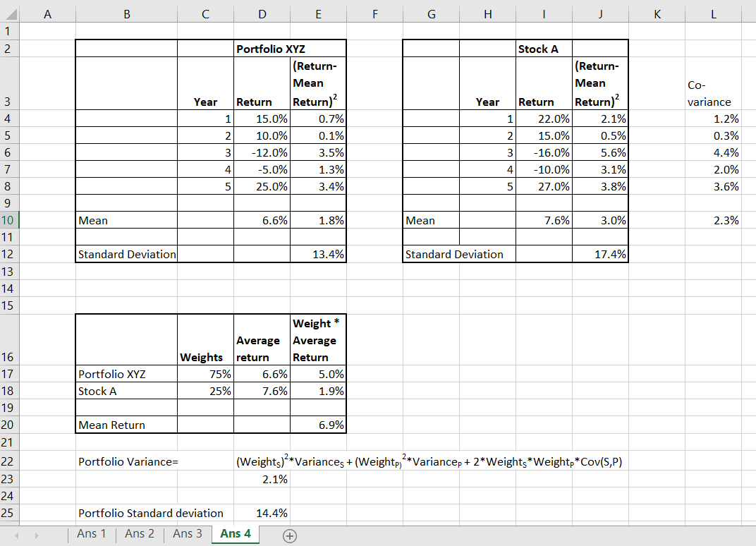Viewport: 756px width, 546px height.
Task: Select column L header
Action: tap(713, 12)
